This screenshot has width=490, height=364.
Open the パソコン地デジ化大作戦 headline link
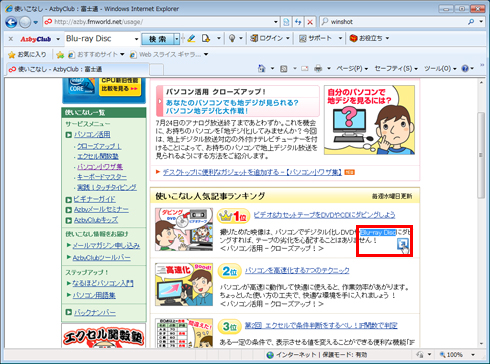coord(232,107)
